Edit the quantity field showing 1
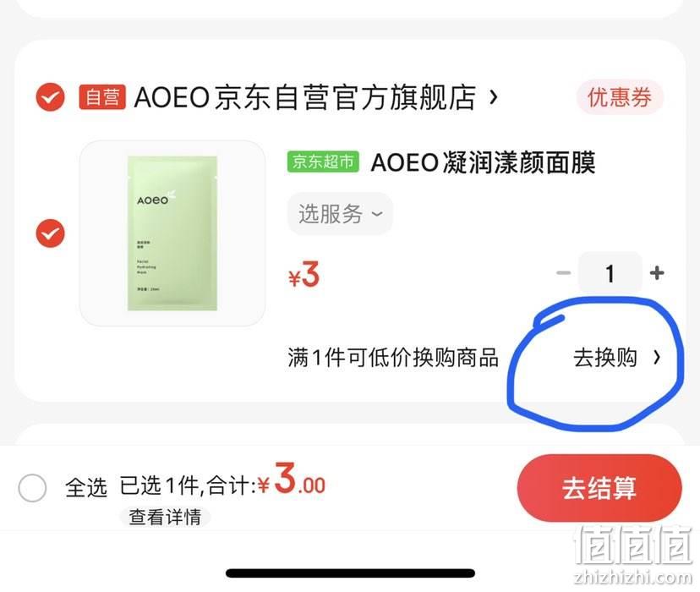The image size is (700, 592). tap(610, 273)
